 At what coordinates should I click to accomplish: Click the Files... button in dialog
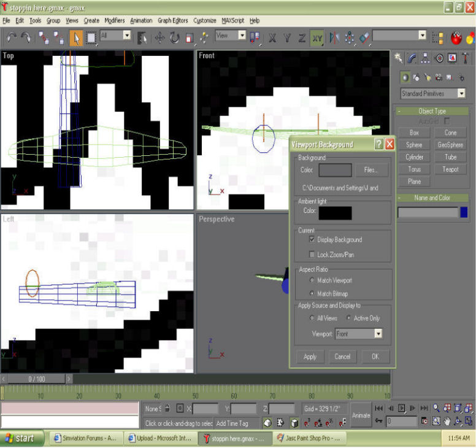[x=371, y=170]
